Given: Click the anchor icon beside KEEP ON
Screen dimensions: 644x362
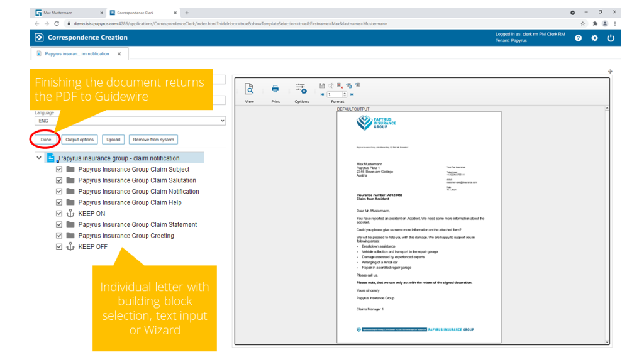Looking at the screenshot, I should (x=70, y=214).
